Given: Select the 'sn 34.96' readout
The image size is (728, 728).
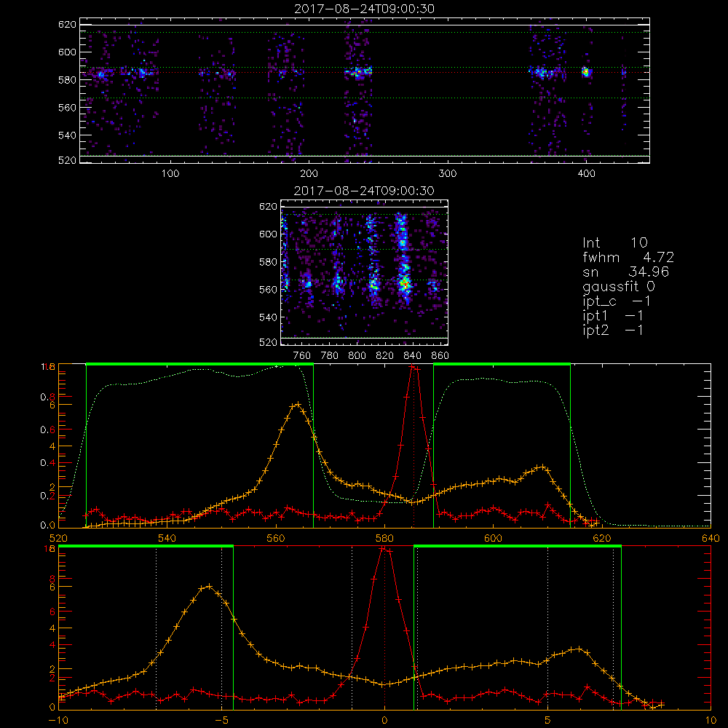Looking at the screenshot, I should [625, 272].
